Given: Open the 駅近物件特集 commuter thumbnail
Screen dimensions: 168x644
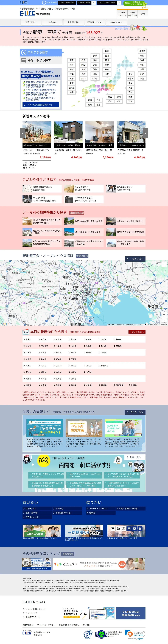Looking at the screenshot, I should (111, 188).
